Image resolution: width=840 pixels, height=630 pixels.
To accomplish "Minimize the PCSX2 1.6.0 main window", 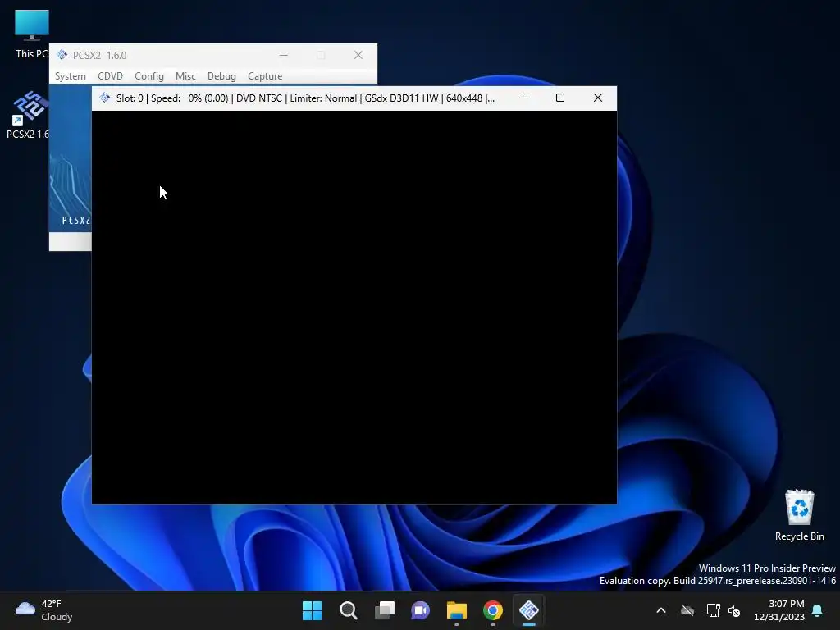I will tap(283, 55).
